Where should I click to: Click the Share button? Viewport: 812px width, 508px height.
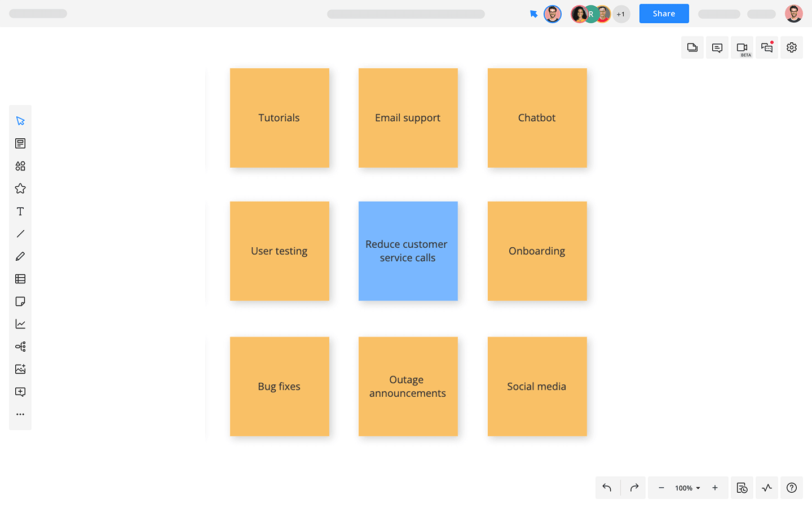(x=664, y=14)
